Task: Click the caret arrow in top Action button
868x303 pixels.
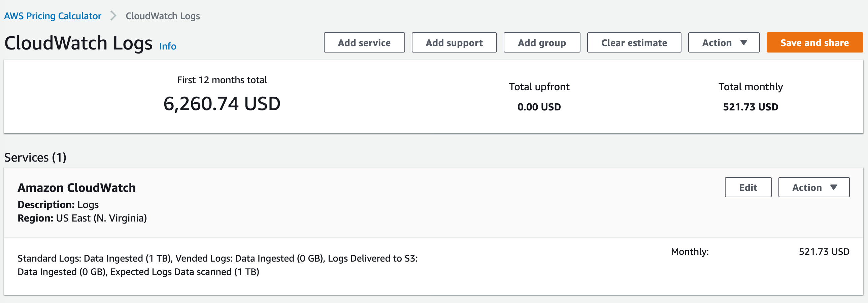Action: click(x=744, y=43)
